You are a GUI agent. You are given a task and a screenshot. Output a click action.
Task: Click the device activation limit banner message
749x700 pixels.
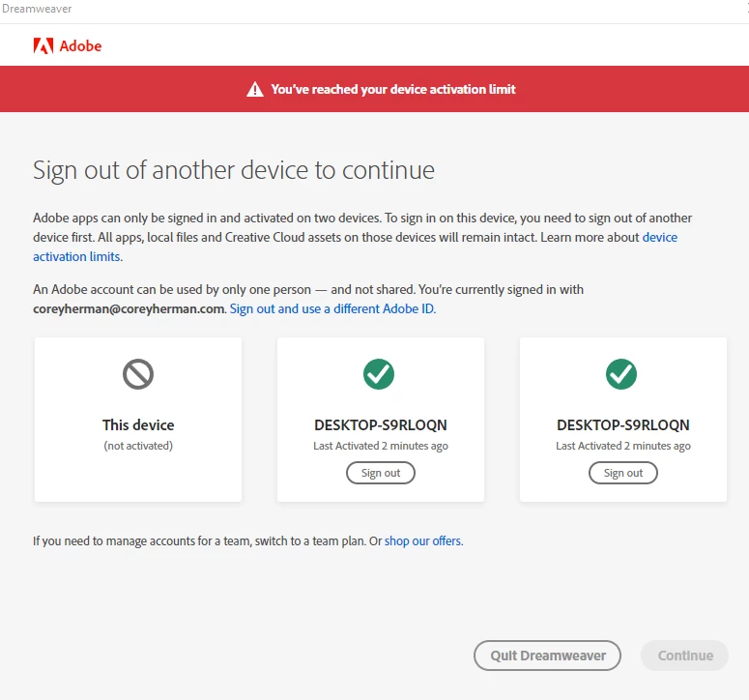(x=393, y=89)
